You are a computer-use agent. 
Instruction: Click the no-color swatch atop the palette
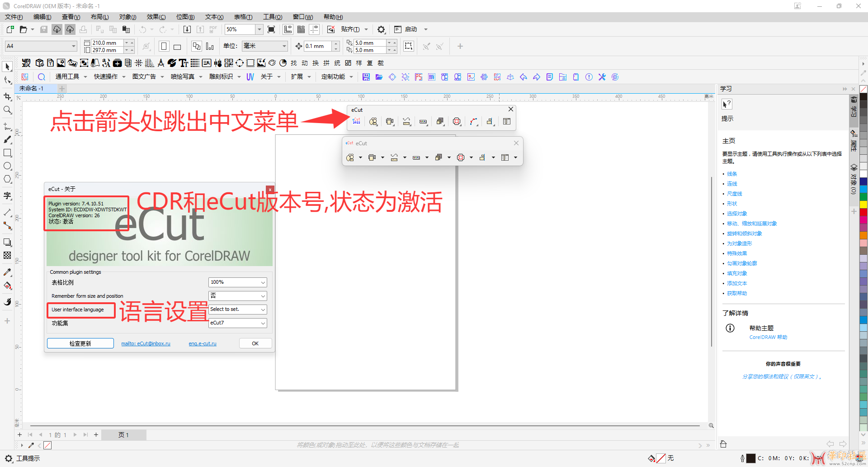tap(863, 89)
